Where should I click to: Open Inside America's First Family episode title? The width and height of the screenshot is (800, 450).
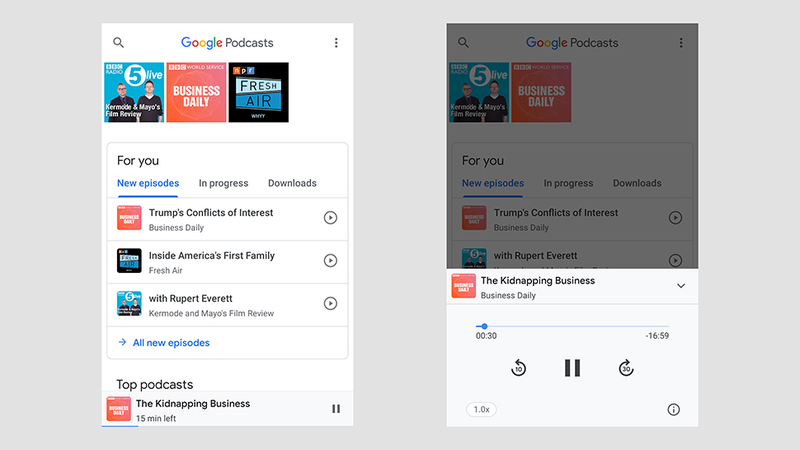tap(212, 256)
